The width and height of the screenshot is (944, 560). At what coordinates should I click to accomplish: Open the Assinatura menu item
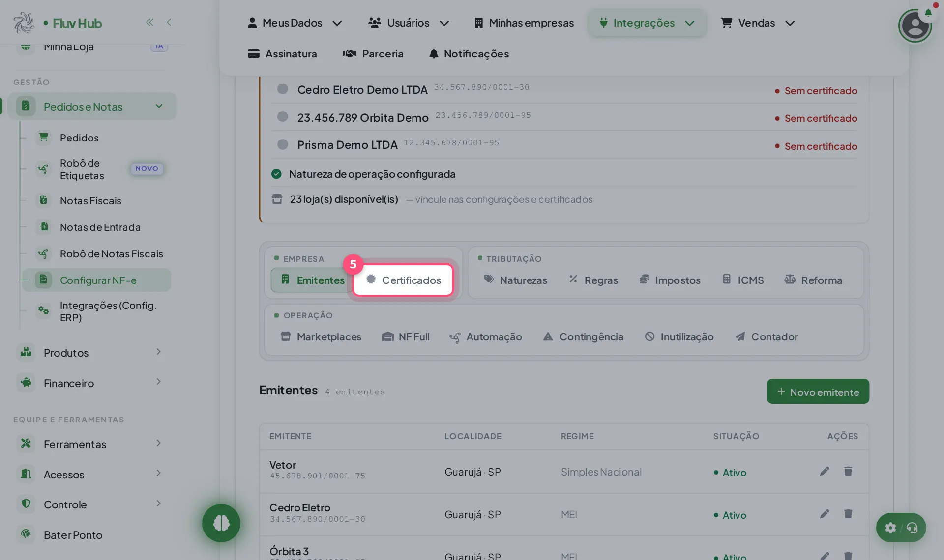click(x=282, y=54)
